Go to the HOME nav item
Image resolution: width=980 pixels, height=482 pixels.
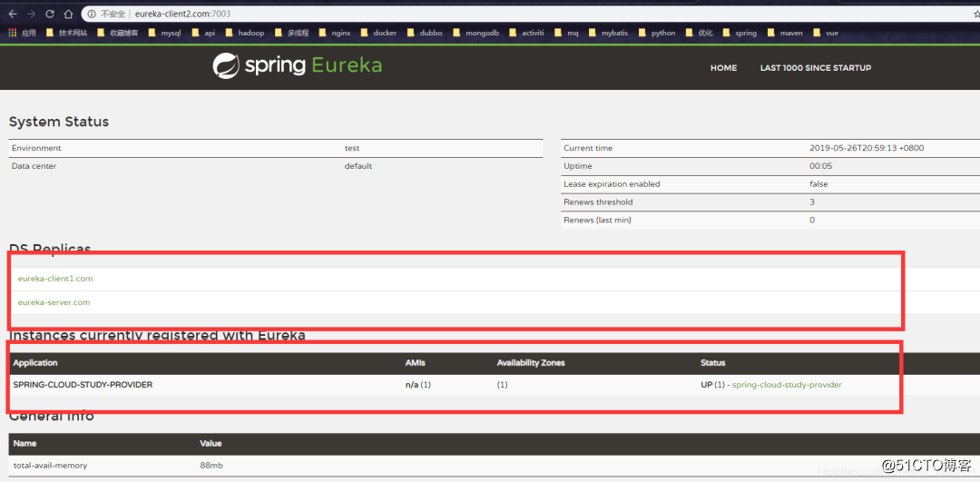723,67
